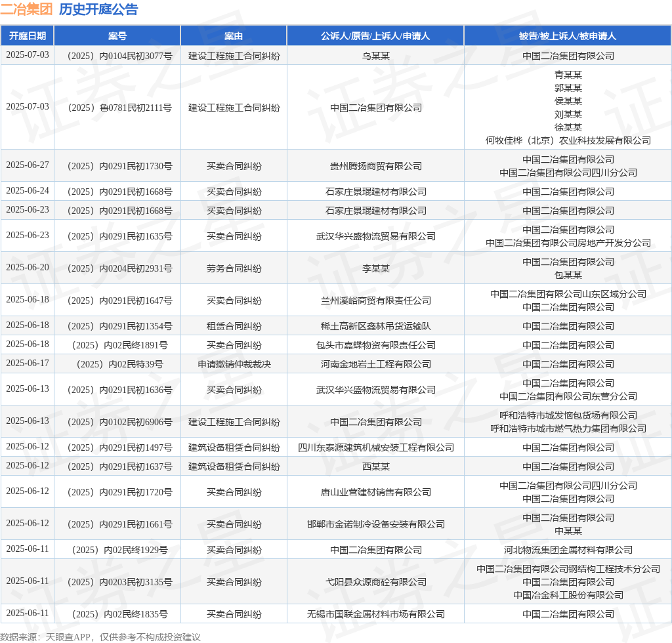
Task: Click plaintiff 乌某某
Action: (376, 56)
